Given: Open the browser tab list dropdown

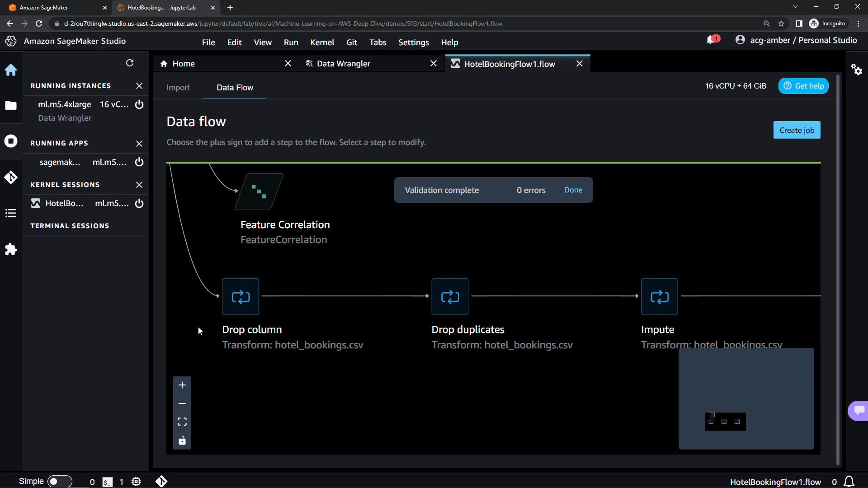Looking at the screenshot, I should [x=795, y=7].
